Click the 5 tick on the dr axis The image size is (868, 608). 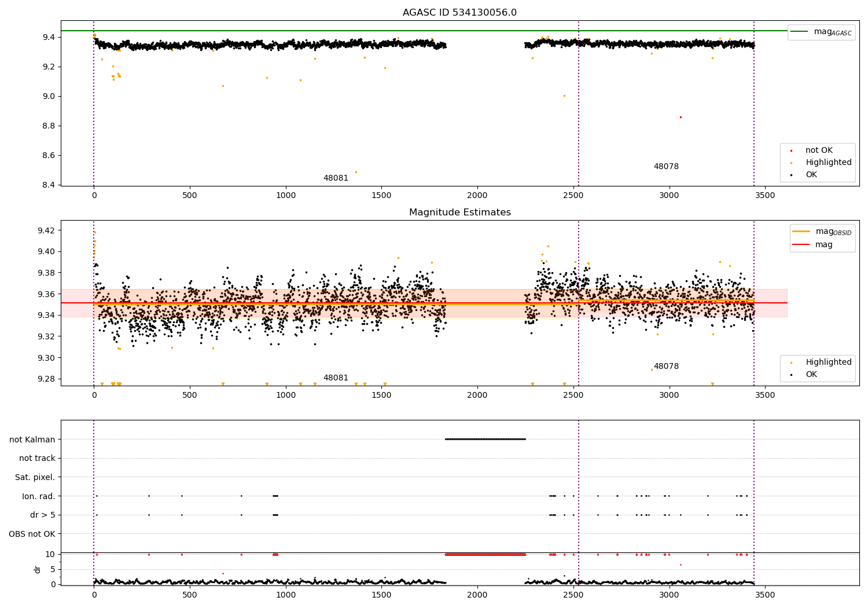53,569
